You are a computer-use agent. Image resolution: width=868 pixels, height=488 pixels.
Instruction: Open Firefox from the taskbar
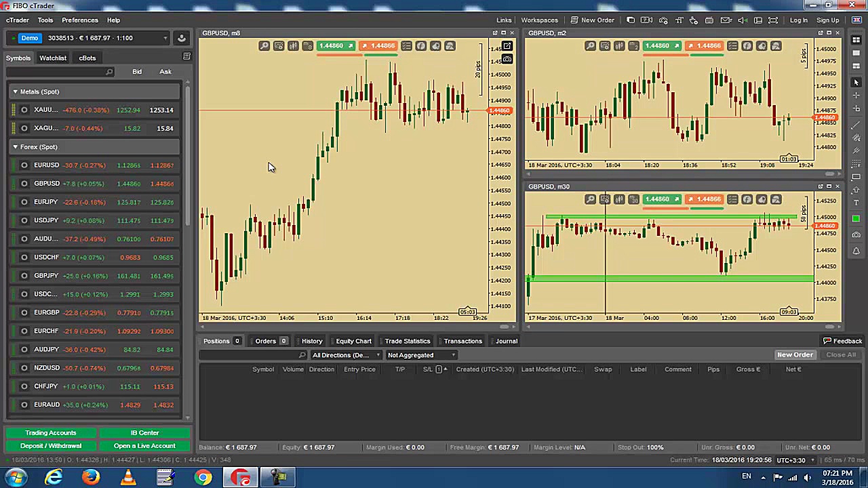(91, 478)
